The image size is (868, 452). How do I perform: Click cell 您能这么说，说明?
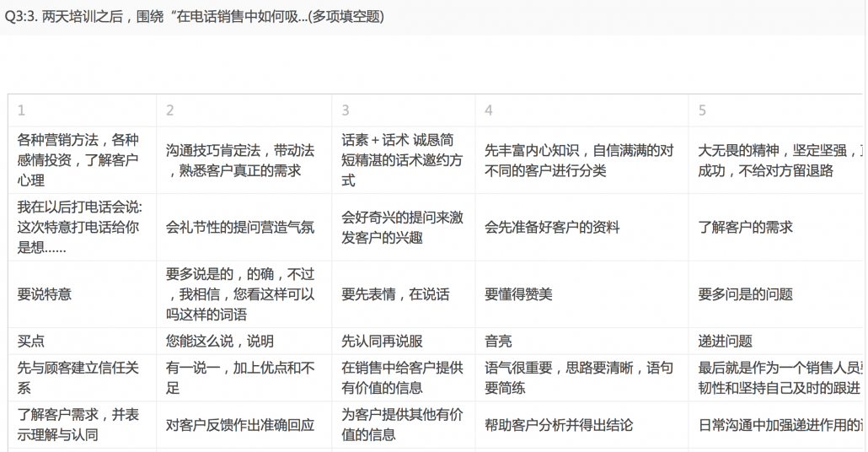click(244, 341)
